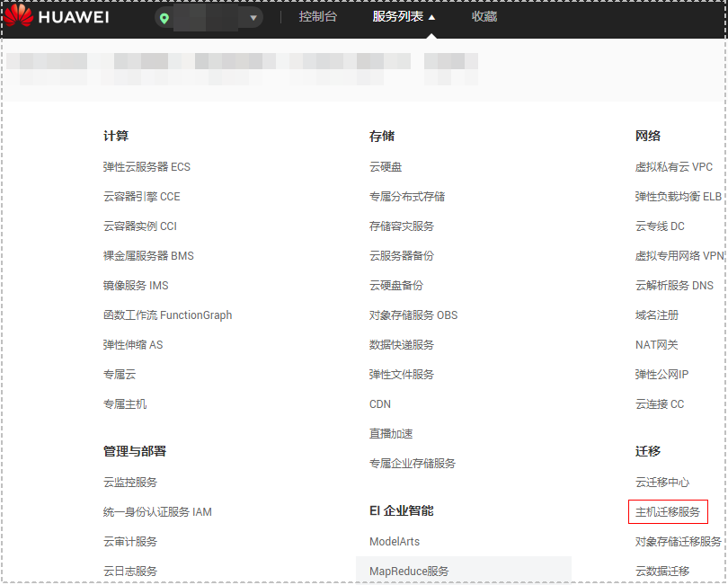Select 弹性负载均衡 ELB
The height and width of the screenshot is (585, 728).
pyautogui.click(x=679, y=197)
